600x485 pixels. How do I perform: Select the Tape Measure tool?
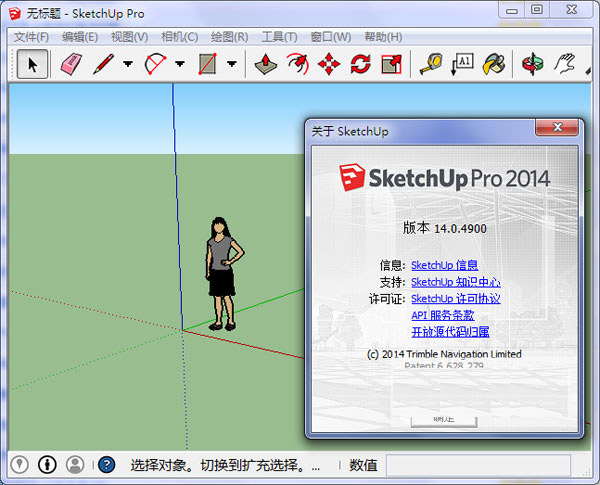[x=430, y=64]
